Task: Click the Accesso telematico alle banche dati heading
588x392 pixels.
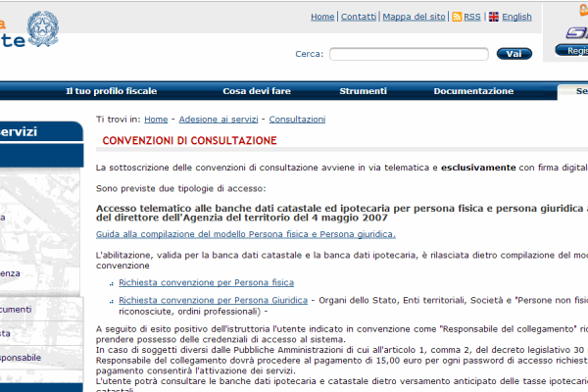Action: click(x=342, y=213)
